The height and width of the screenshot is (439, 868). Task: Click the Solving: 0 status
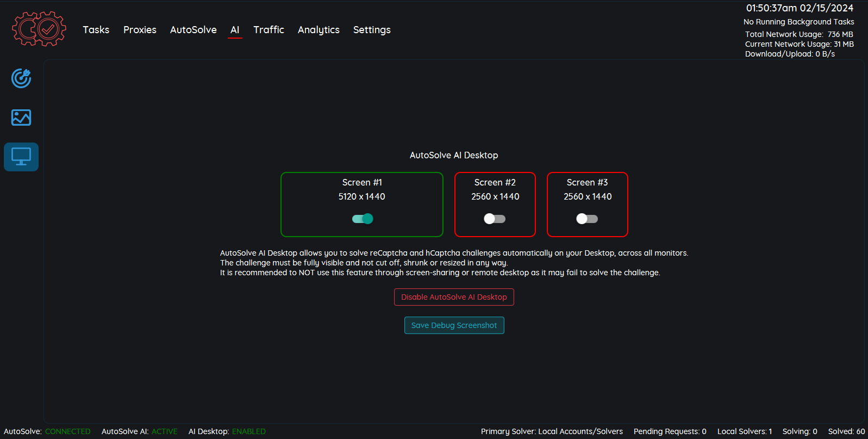click(x=800, y=431)
